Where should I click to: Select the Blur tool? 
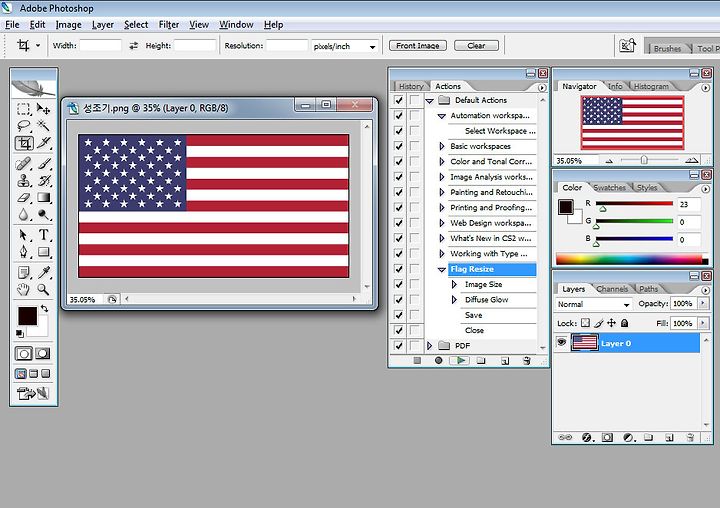coord(23,214)
